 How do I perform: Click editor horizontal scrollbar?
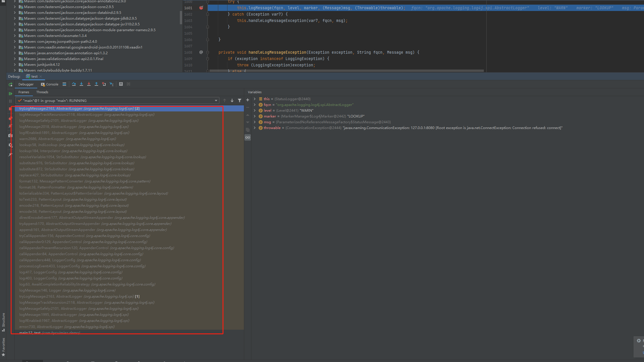[x=346, y=70]
